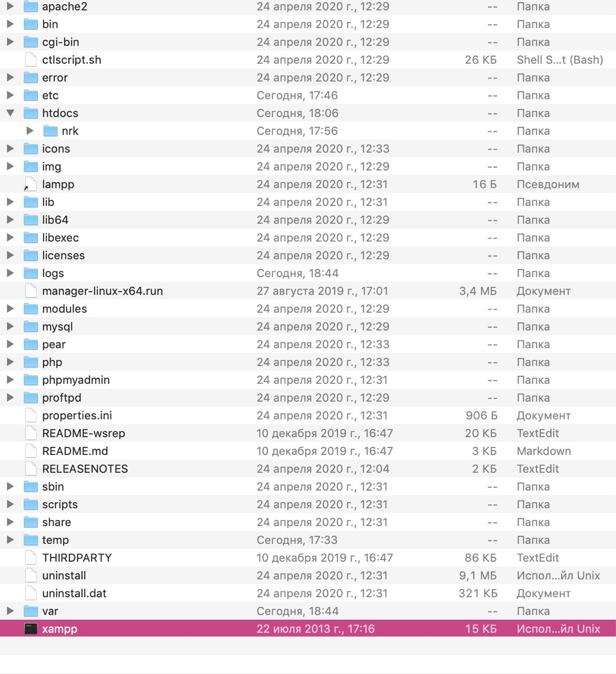Screen dimensions: 616x674
Task: Click the RELEASENOTES date 24 апреля 2020 г., 12:04
Action: (323, 469)
